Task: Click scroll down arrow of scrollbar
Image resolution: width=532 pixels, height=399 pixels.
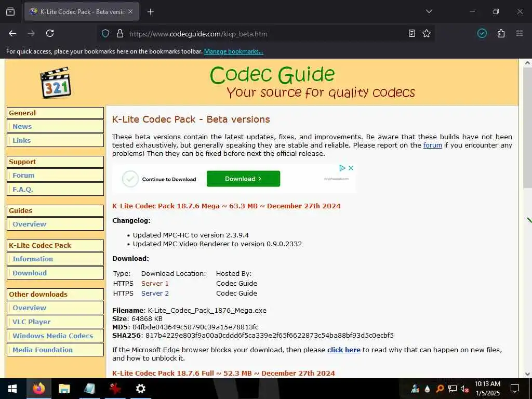Action: pos(527,374)
